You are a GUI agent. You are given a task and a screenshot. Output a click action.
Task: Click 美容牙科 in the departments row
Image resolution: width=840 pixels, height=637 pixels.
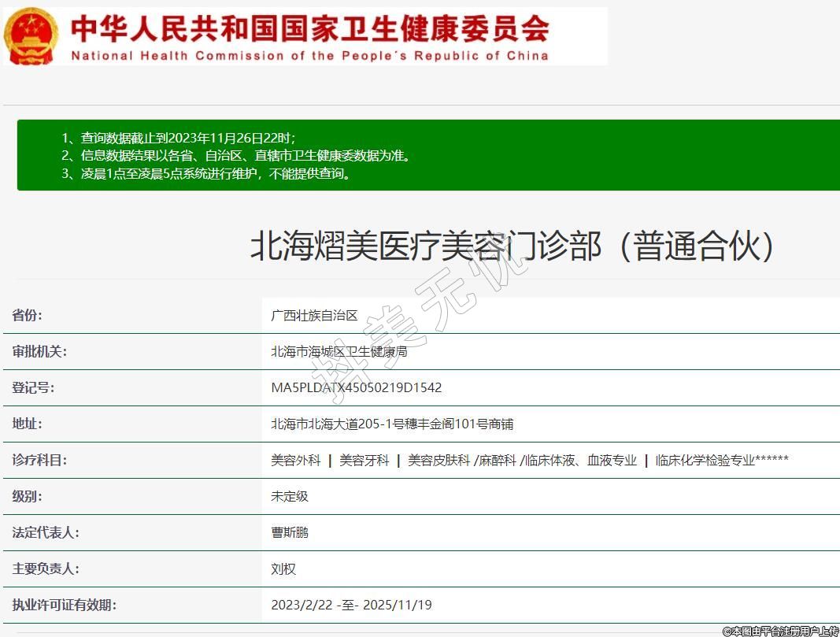pyautogui.click(x=364, y=461)
